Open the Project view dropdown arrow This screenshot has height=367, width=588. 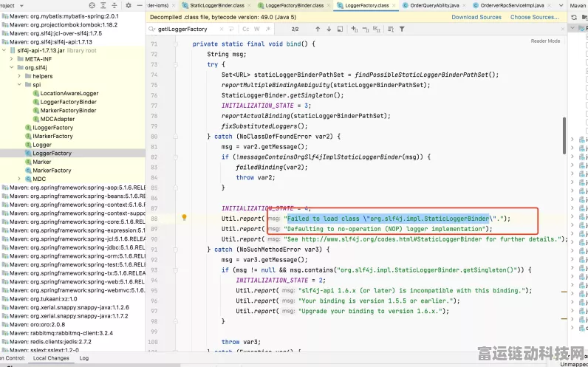(21, 6)
